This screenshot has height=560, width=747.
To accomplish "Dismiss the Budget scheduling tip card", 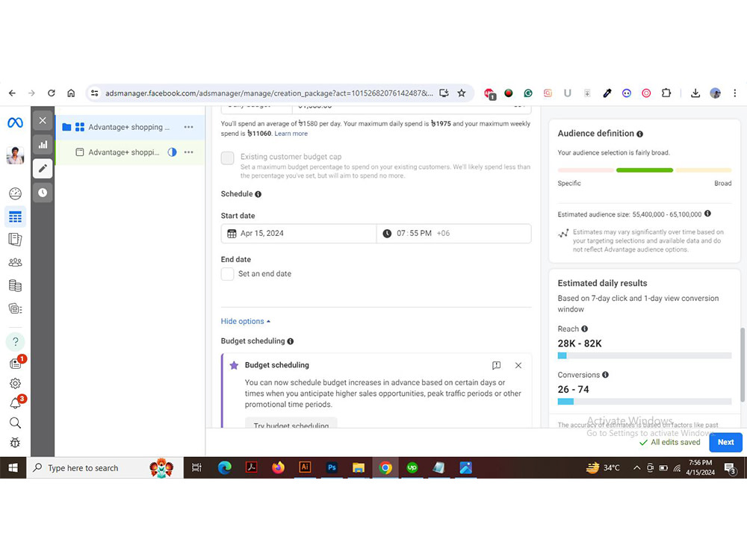I will coord(518,366).
